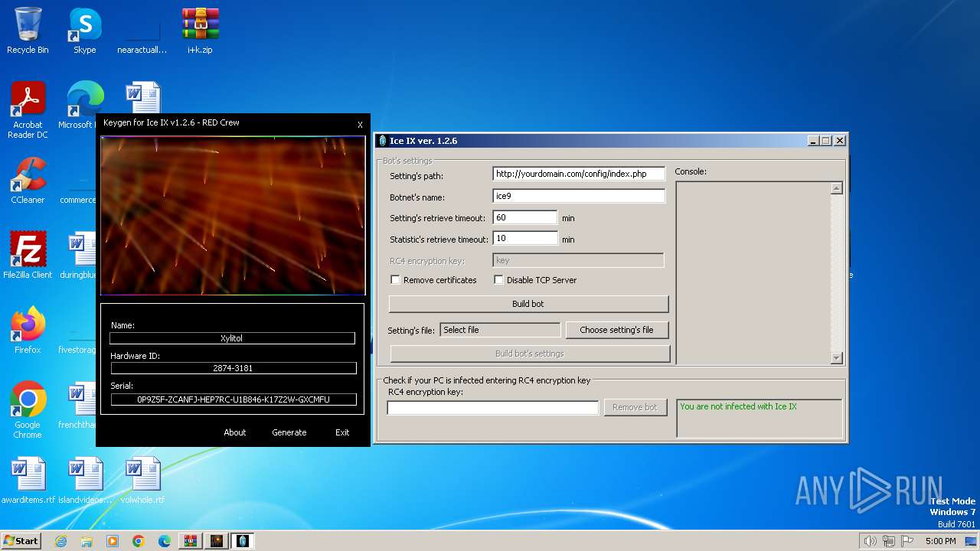980x551 pixels.
Task: Click the Console scrollbar up arrow
Action: tap(836, 188)
